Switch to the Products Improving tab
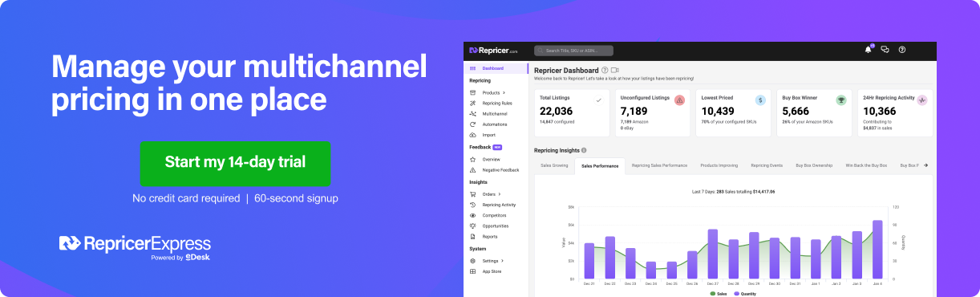The height and width of the screenshot is (297, 980). coord(719,165)
